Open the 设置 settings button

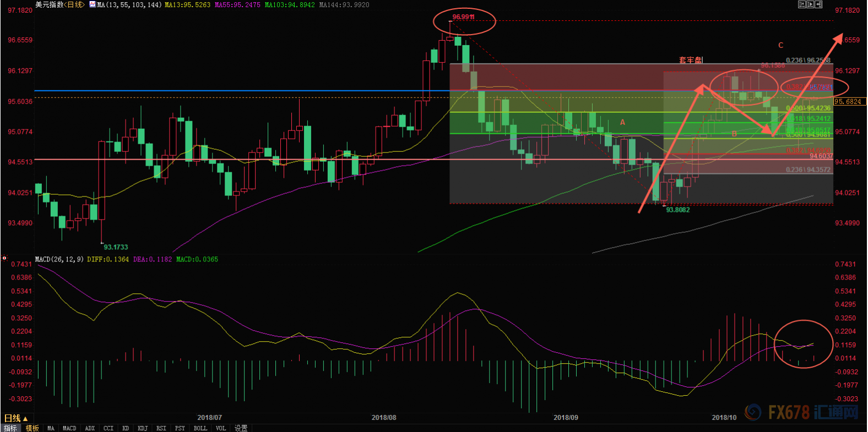point(241,428)
